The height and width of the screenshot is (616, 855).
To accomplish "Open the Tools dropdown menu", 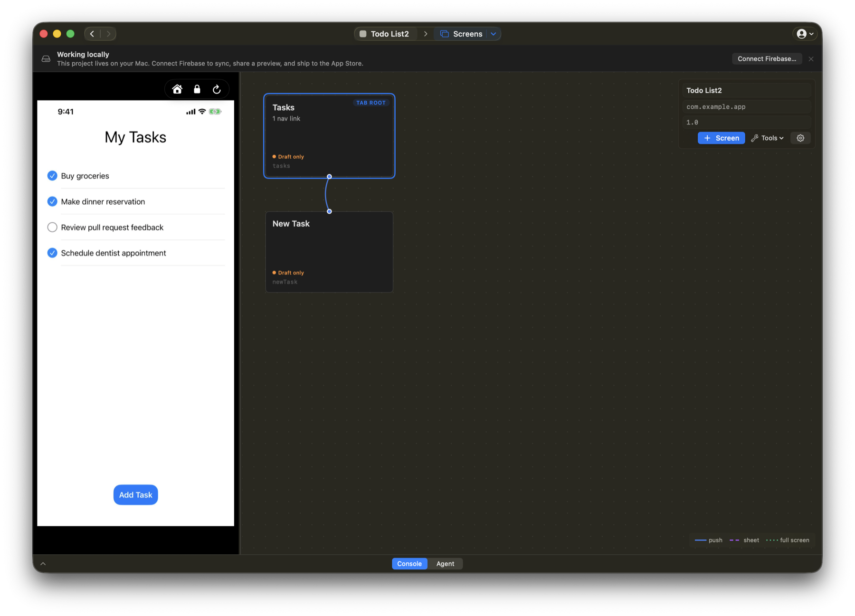I will [x=768, y=138].
